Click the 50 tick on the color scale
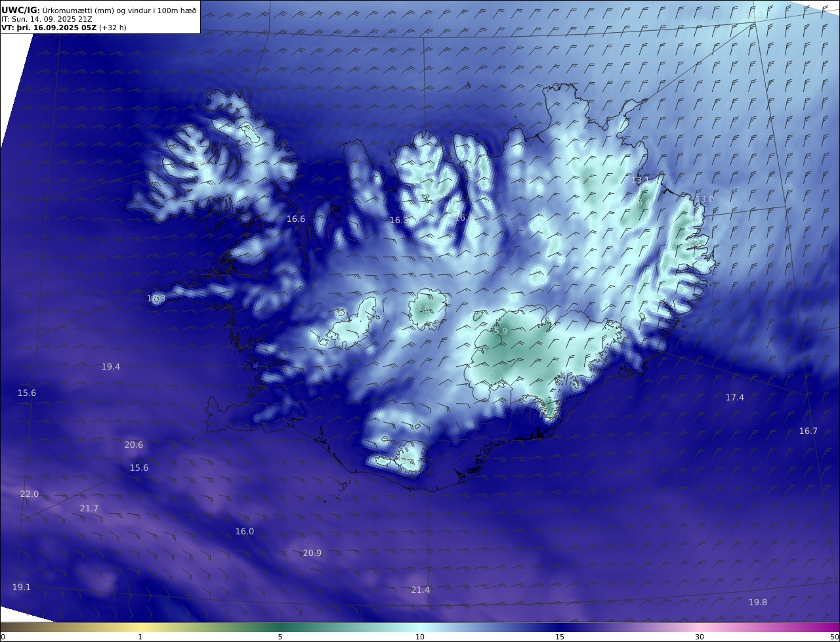The width and height of the screenshot is (840, 642). point(834,637)
